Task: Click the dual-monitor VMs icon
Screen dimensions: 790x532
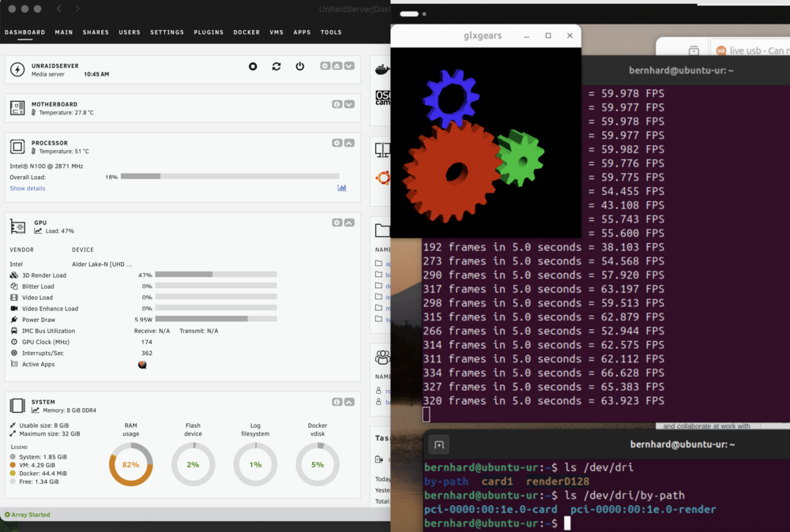Action: (383, 149)
